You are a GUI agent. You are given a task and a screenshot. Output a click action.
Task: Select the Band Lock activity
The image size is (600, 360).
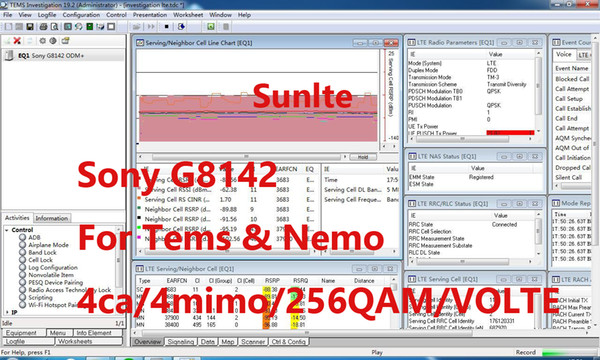point(42,252)
